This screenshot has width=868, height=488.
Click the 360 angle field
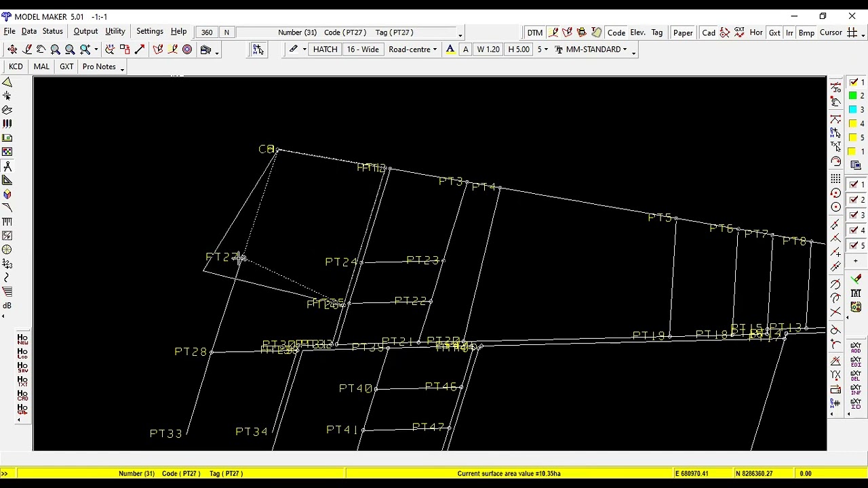point(207,32)
